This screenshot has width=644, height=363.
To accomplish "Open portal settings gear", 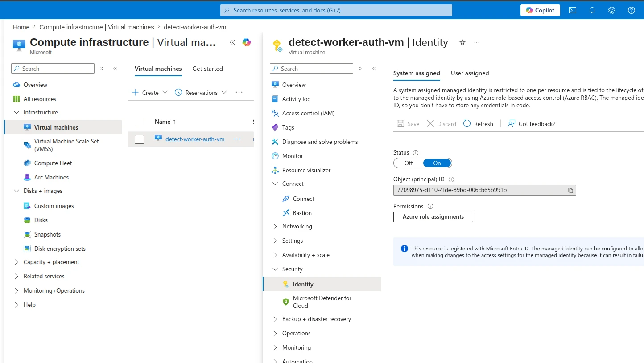I will (612, 10).
